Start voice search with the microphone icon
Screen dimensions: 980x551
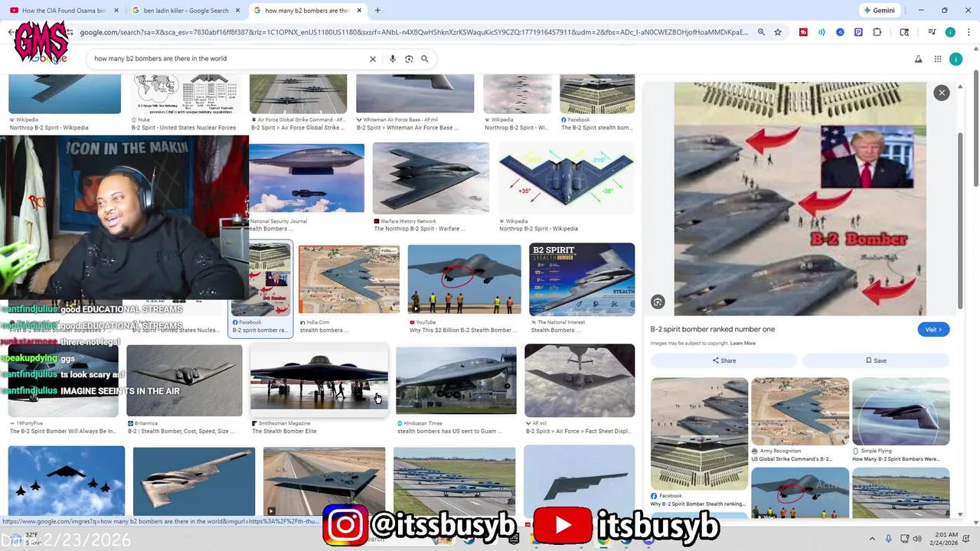[393, 59]
